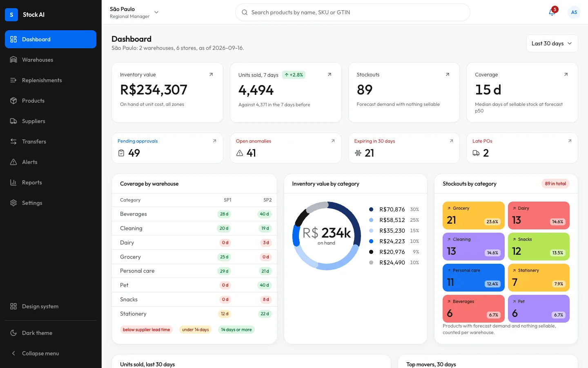The width and height of the screenshot is (588, 368).
Task: Click the Beverages row in coverage table
Action: [194, 214]
